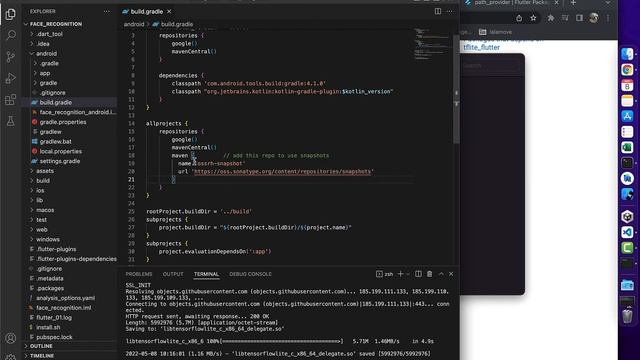Screen dimensions: 640x360
Task: Switch to the Output tab
Action: tap(173, 274)
